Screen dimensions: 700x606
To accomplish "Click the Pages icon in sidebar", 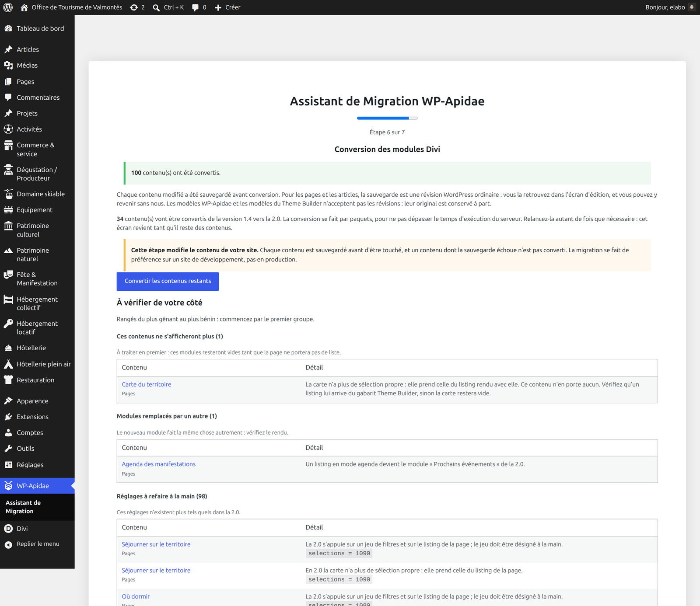I will coord(8,82).
